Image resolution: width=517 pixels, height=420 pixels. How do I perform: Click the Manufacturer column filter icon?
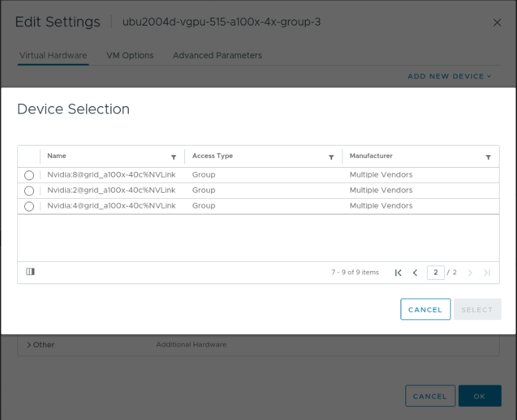click(x=488, y=157)
